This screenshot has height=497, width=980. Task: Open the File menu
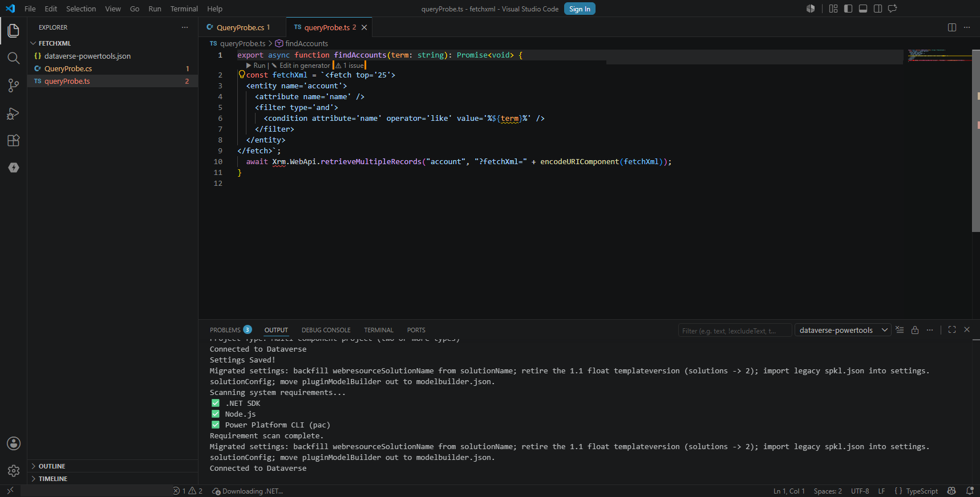click(30, 9)
